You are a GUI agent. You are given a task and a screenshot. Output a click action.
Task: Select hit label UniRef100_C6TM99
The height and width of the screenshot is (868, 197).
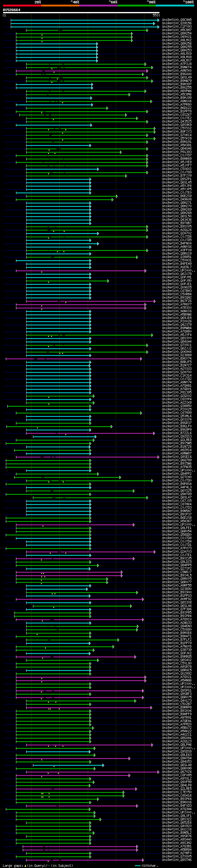point(177,413)
